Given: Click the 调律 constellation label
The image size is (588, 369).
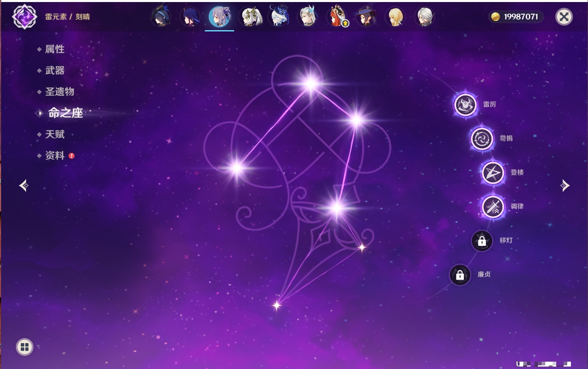Looking at the screenshot, I should [x=517, y=206].
